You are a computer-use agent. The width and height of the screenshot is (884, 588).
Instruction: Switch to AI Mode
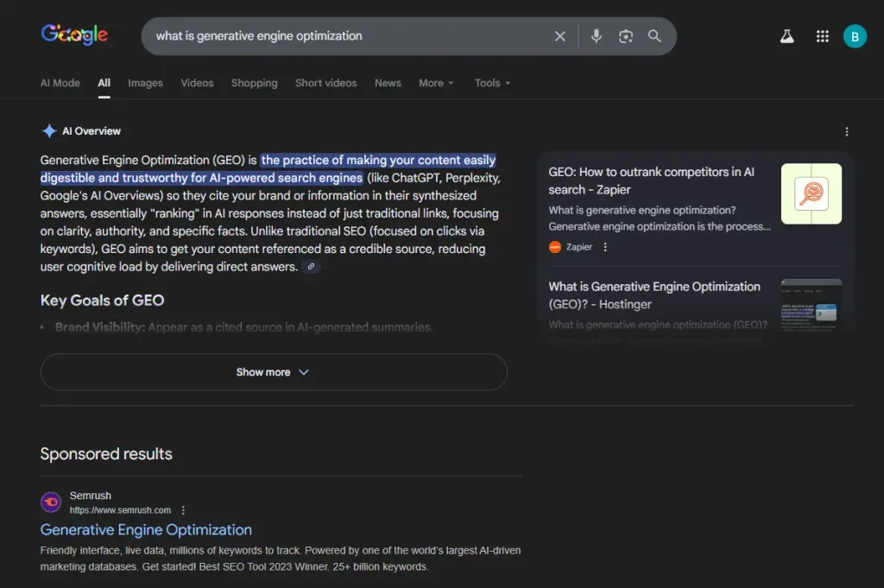pyautogui.click(x=60, y=83)
